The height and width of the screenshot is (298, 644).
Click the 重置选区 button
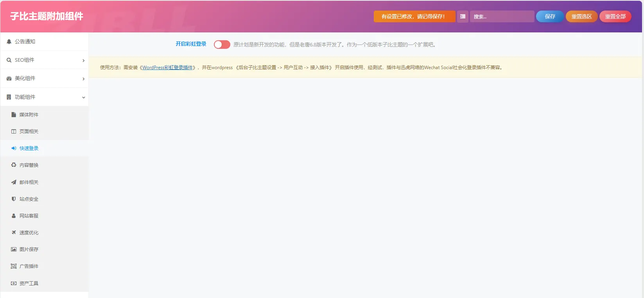(581, 16)
